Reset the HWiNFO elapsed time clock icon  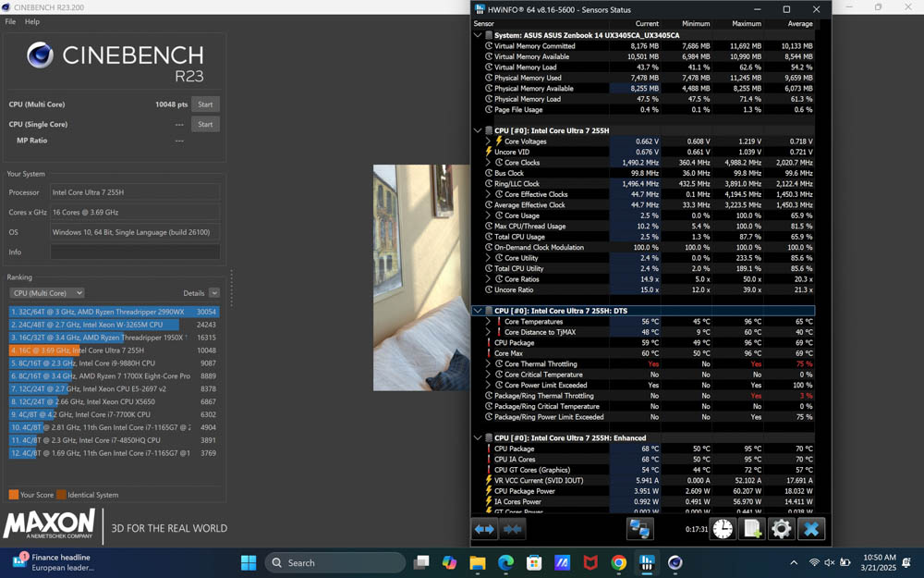tap(723, 529)
